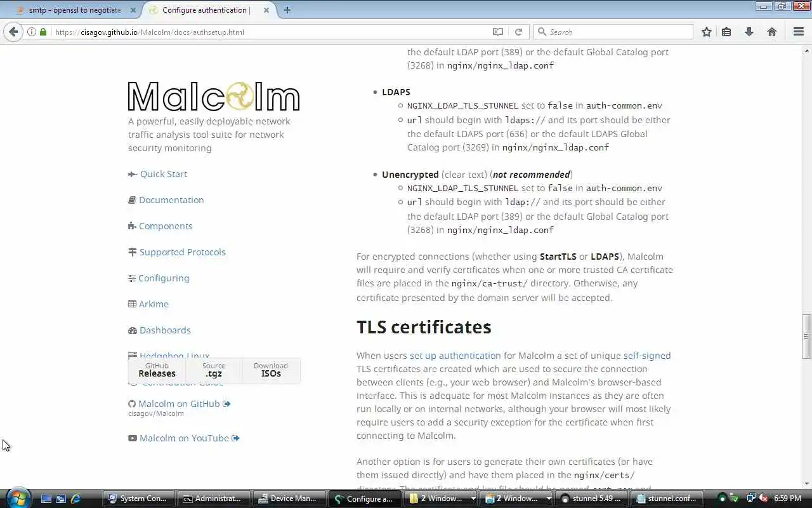Screen dimensions: 812x508
Task: Click the page vertical scrollbar thumb
Action: coord(806,337)
